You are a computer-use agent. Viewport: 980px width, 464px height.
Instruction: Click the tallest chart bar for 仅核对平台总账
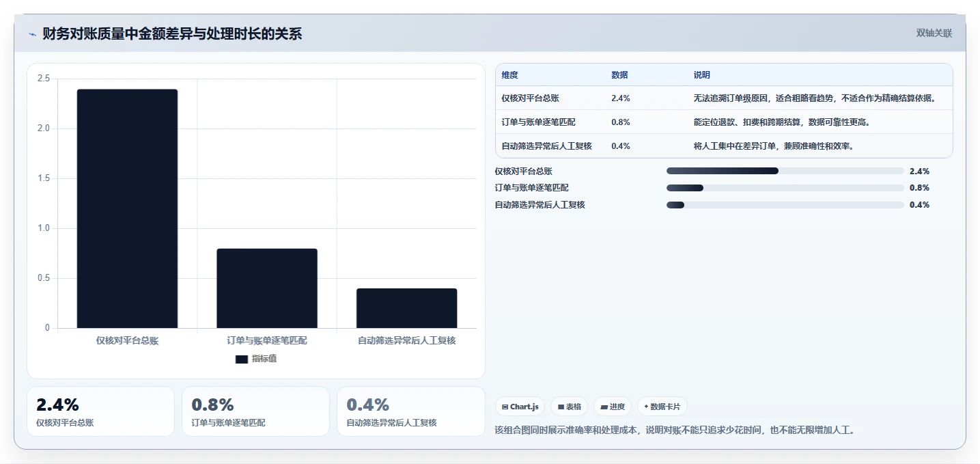tap(127, 208)
